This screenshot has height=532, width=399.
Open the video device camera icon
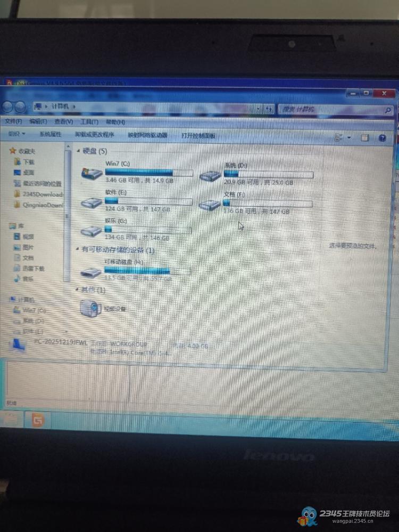90,308
